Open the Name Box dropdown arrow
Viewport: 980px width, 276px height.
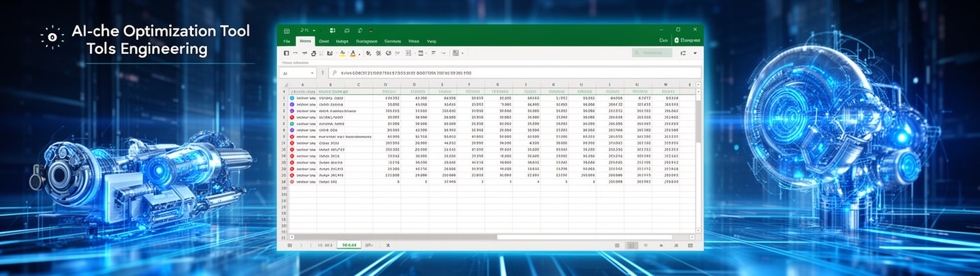coord(312,72)
